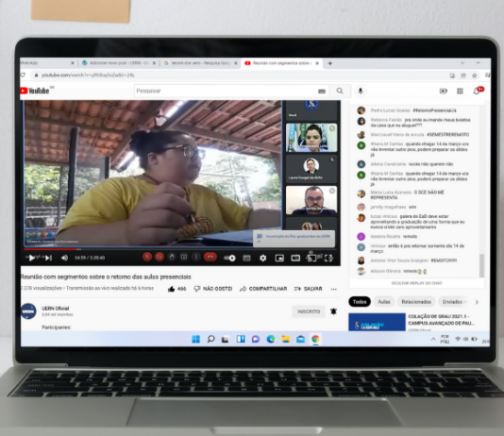
Task: Toggle the autoplay switch in player
Action: [229, 258]
